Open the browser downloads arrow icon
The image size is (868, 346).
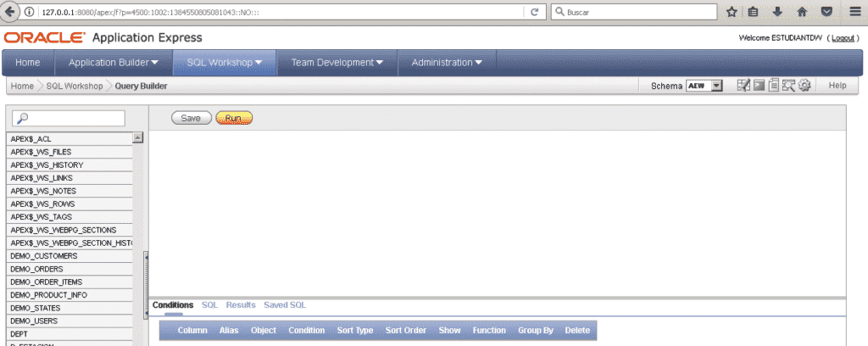pos(777,12)
